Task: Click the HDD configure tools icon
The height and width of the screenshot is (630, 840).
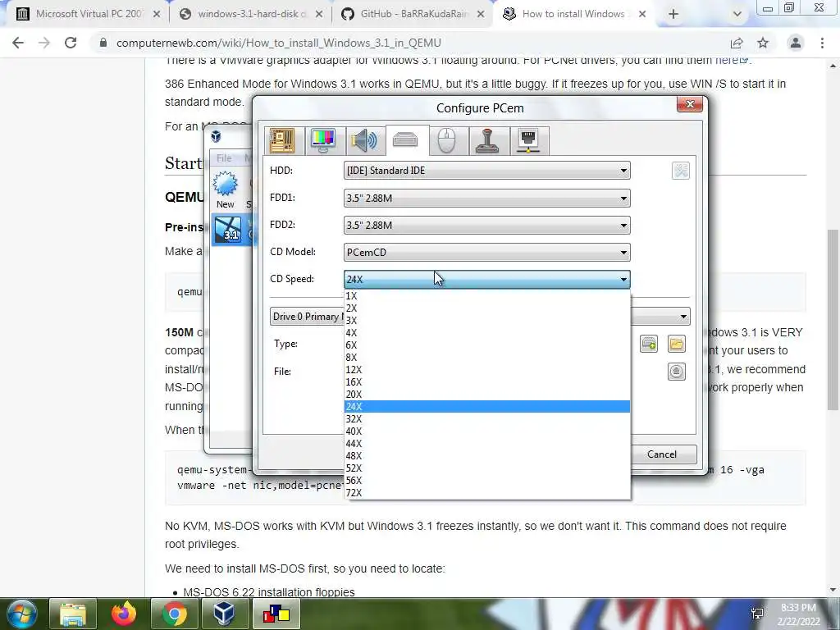Action: point(680,171)
